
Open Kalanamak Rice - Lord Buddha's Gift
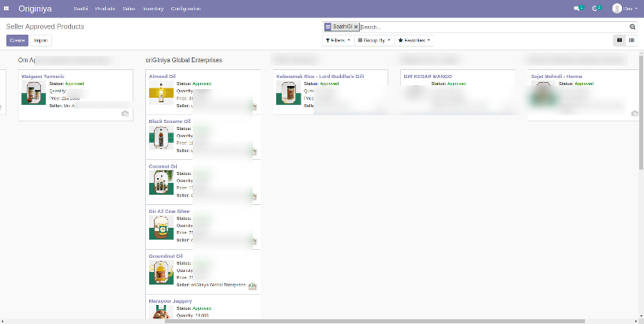pos(320,76)
